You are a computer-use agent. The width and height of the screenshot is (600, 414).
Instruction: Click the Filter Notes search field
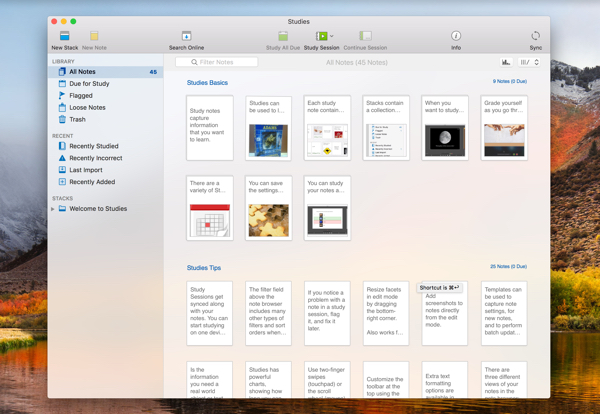click(x=217, y=62)
